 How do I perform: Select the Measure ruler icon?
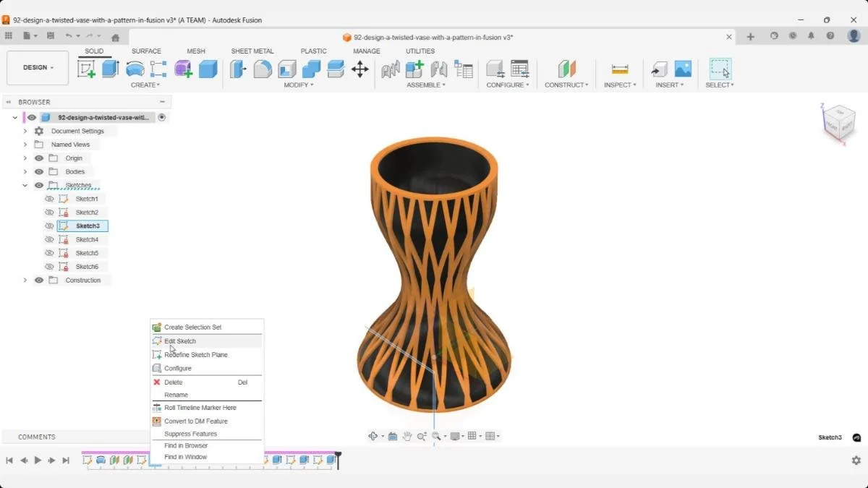(x=620, y=69)
